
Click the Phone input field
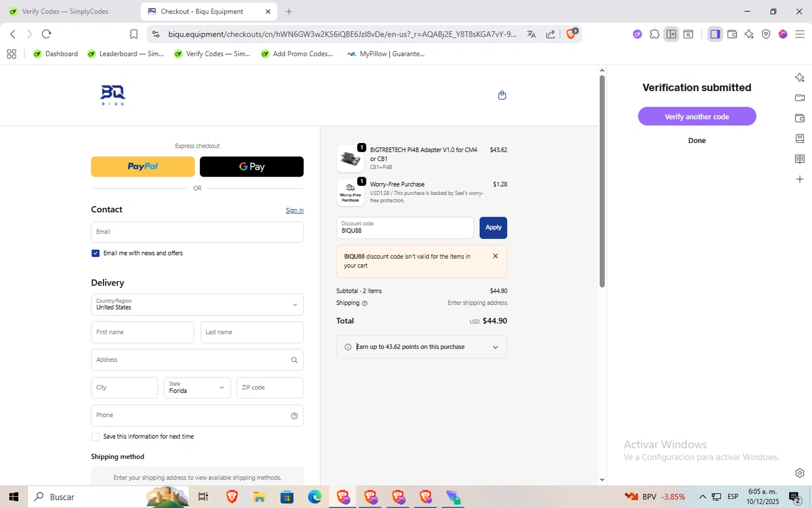tap(197, 416)
